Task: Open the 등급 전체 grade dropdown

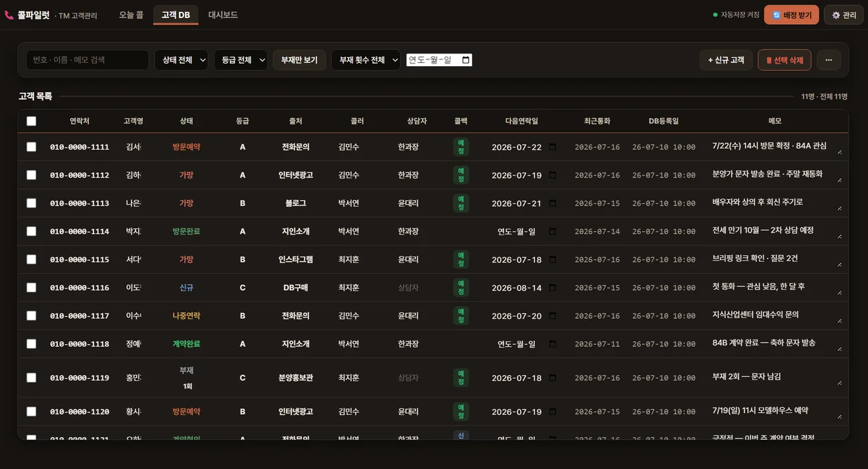Action: 240,60
